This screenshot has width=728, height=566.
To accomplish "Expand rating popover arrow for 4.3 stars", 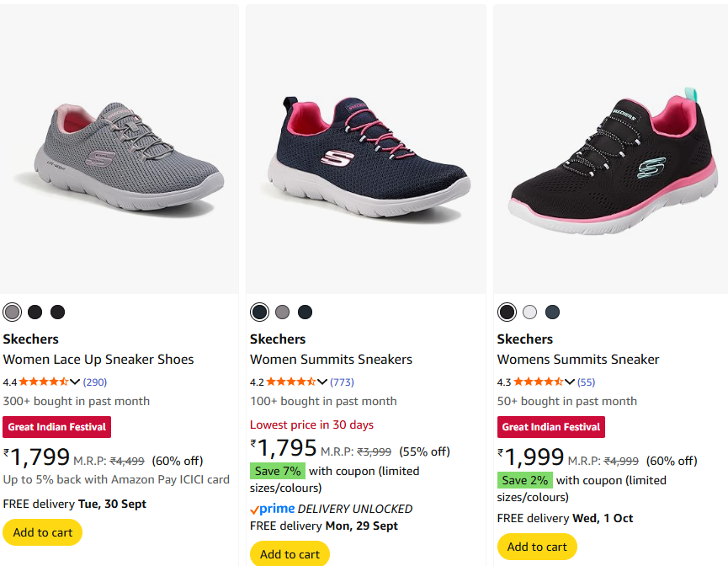I will [570, 382].
